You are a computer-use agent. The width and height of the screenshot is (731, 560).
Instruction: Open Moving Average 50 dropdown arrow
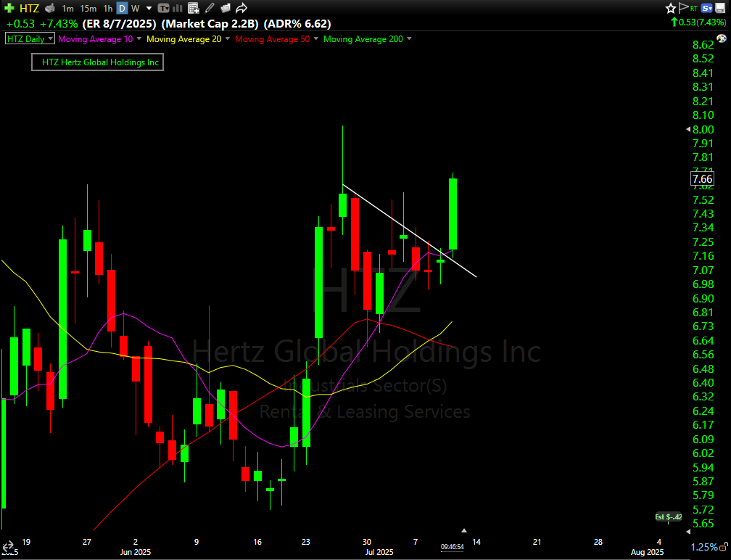(x=315, y=38)
